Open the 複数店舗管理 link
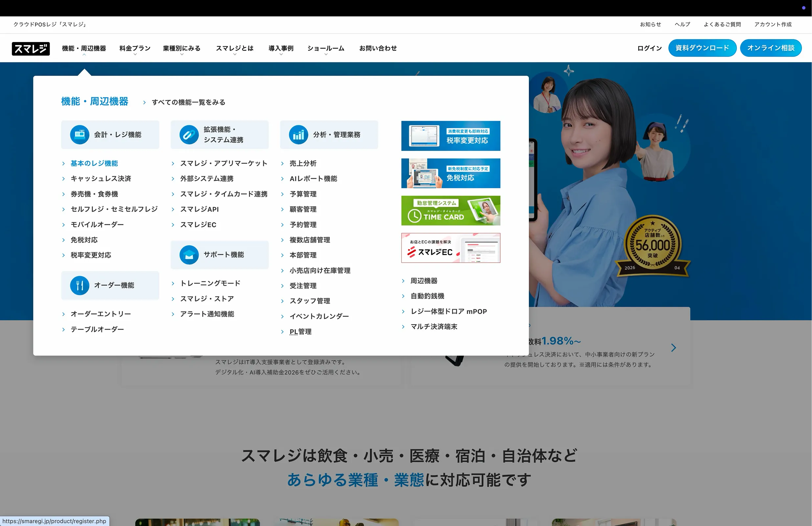This screenshot has height=526, width=812. pyautogui.click(x=310, y=240)
